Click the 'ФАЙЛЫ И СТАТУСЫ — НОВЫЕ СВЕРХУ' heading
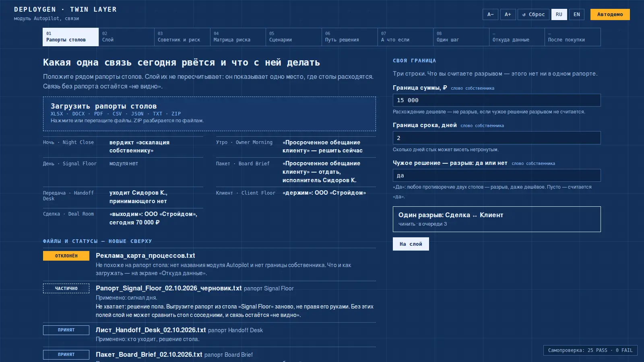Screen dimensions: 644x362 (x=97, y=241)
